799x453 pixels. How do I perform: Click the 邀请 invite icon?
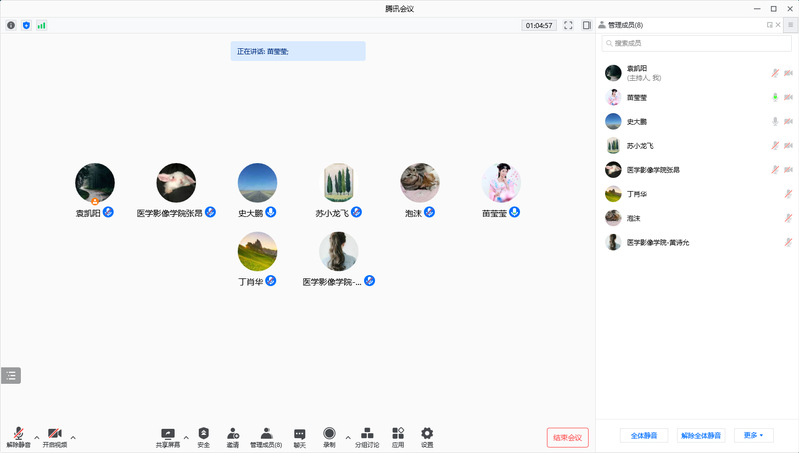pyautogui.click(x=233, y=435)
